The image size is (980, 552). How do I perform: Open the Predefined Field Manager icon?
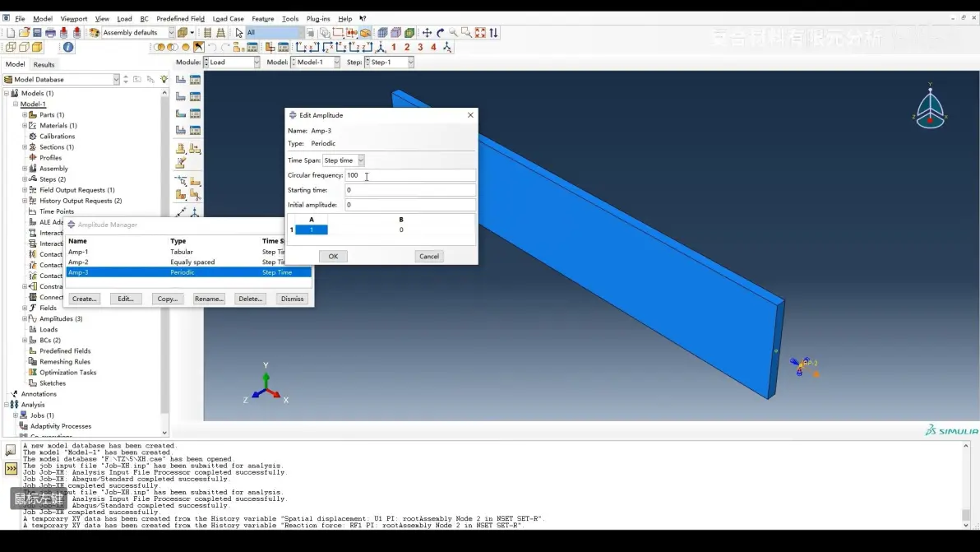click(195, 114)
